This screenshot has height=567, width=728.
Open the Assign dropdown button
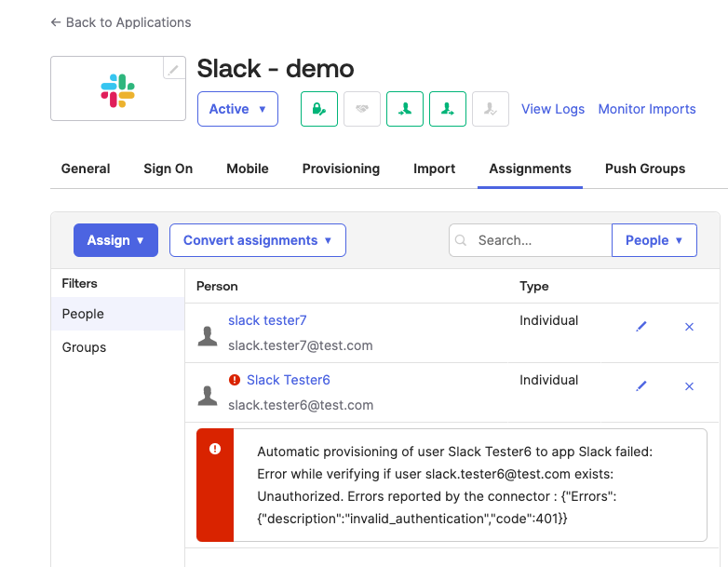tap(115, 240)
